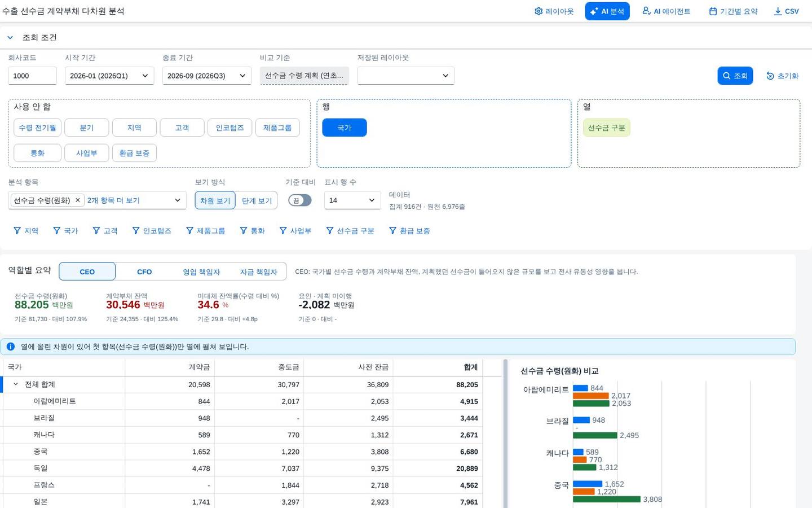Viewport: 812px width, 508px height.
Task: Open the 표시 행 수 dropdown
Action: point(352,200)
